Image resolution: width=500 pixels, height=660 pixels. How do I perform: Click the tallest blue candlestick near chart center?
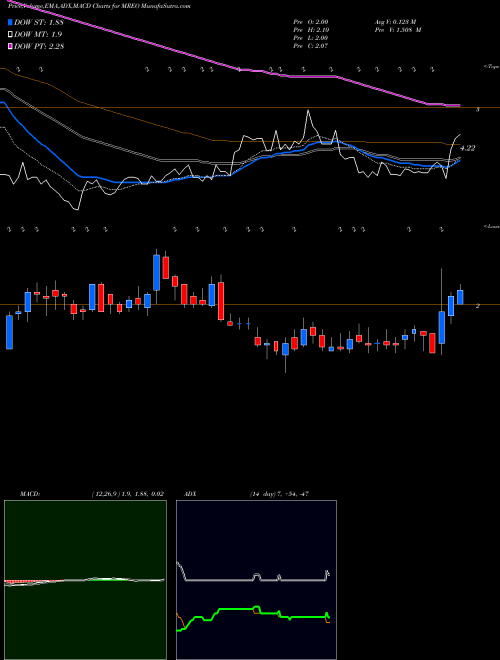click(157, 272)
